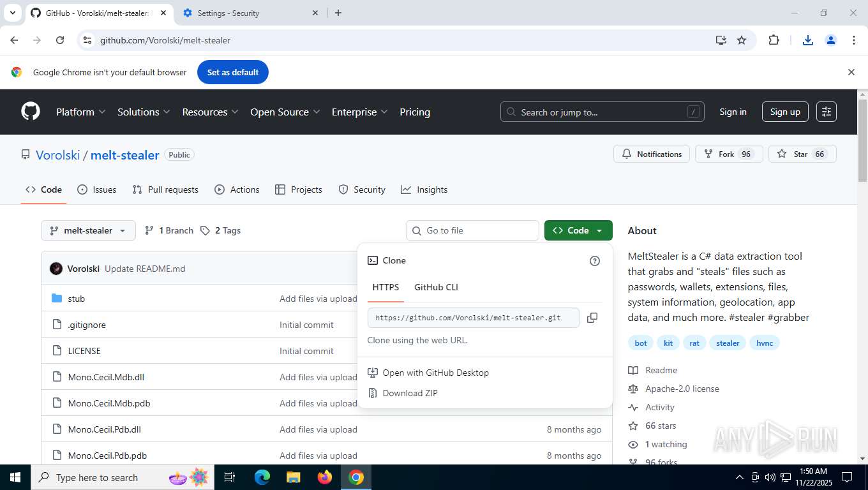Select the HTTPS clone tab
The height and width of the screenshot is (490, 868).
click(385, 287)
